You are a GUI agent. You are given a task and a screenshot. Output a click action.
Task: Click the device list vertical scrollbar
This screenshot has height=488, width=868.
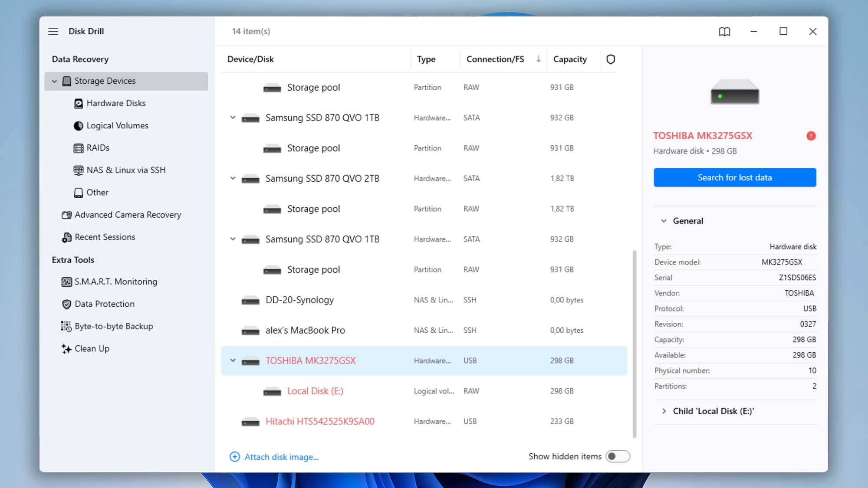click(x=635, y=344)
